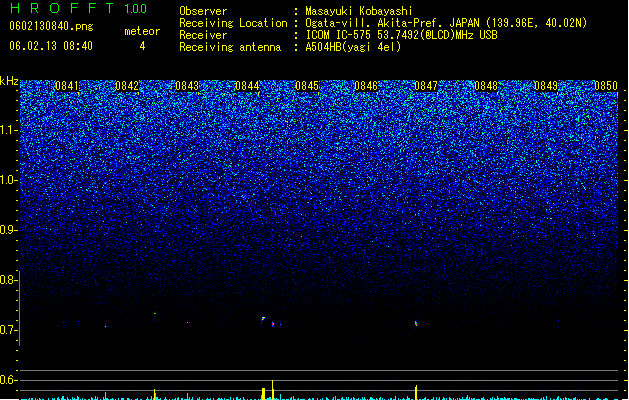Click the A504HB yagi antenna text
This screenshot has width=629, height=400.
[x=353, y=47]
